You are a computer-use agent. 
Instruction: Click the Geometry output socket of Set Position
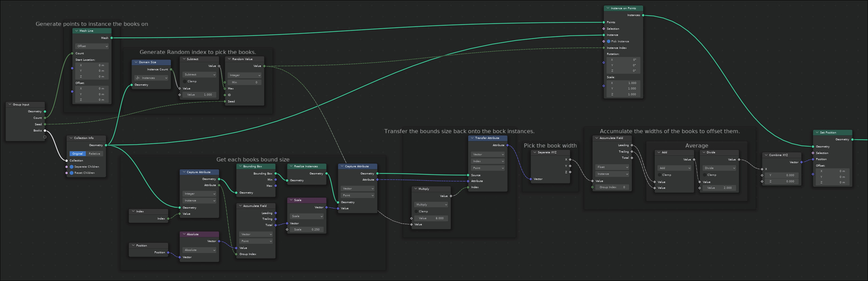pos(852,139)
